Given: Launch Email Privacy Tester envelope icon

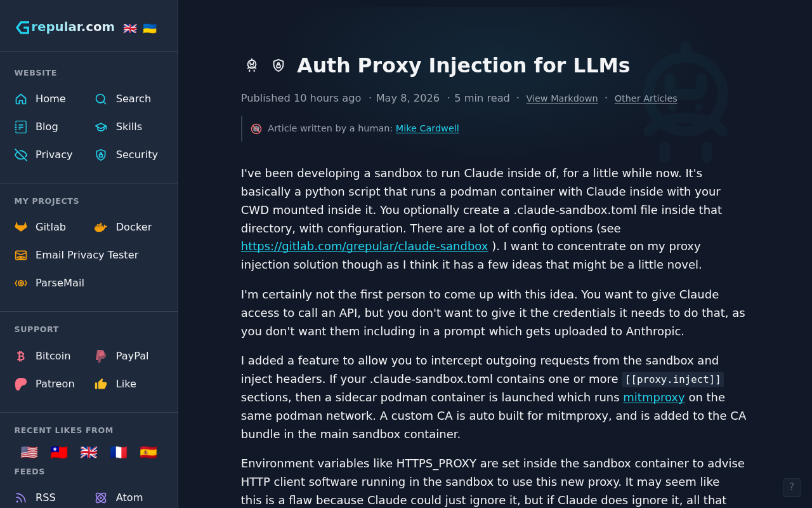Looking at the screenshot, I should 21,255.
